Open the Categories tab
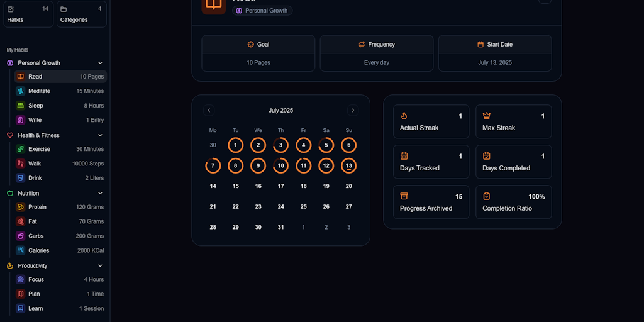The image size is (644, 322). point(81,14)
